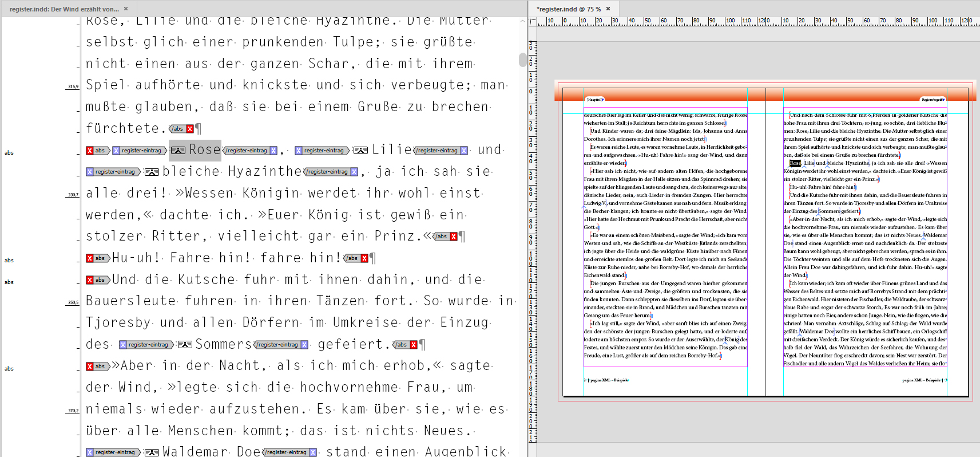Click closing abs tag after fürchtete.
Screen dimensions: 980x457
(181, 129)
